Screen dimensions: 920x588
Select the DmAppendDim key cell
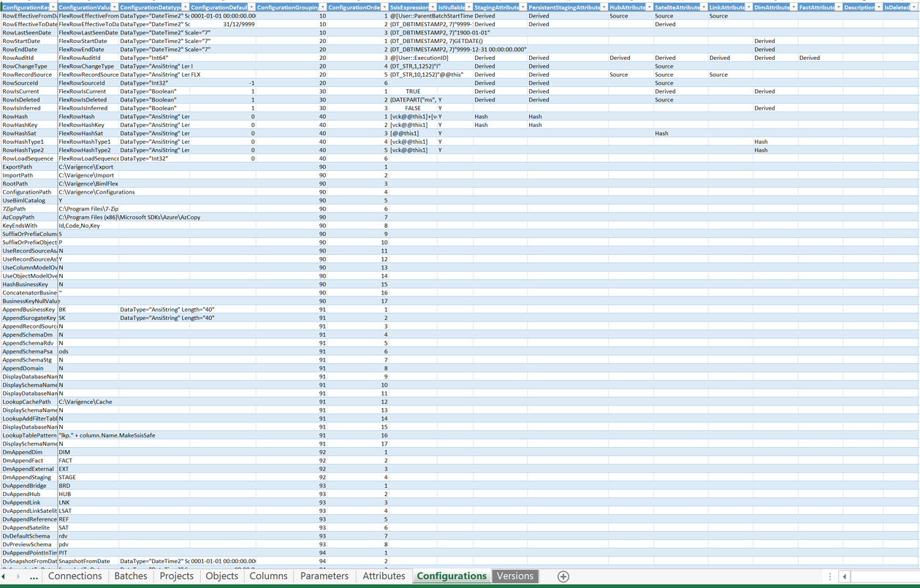pyautogui.click(x=28, y=452)
